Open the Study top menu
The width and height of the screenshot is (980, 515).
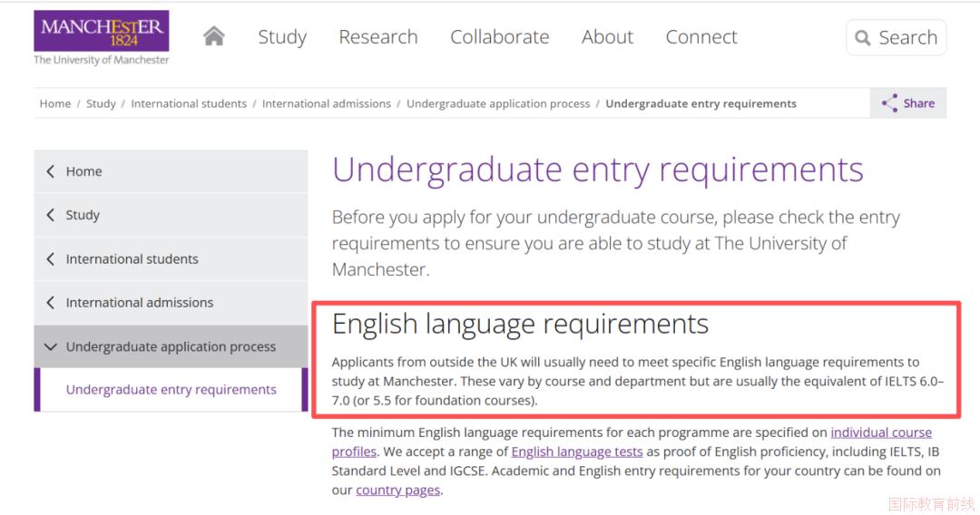point(282,37)
